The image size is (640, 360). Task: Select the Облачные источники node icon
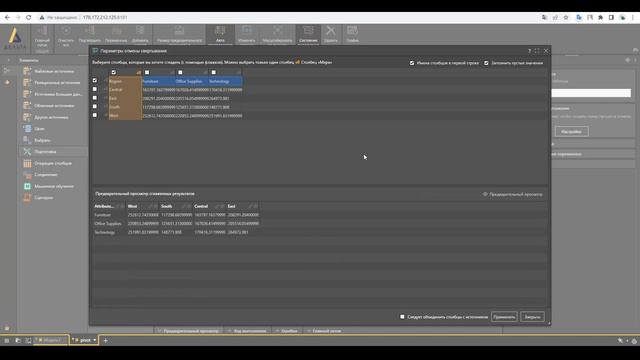tap(27, 105)
